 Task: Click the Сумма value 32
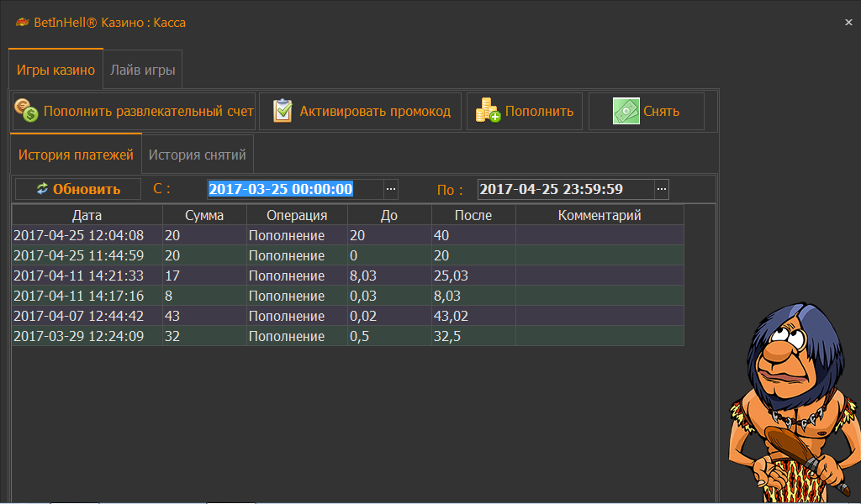pos(172,336)
